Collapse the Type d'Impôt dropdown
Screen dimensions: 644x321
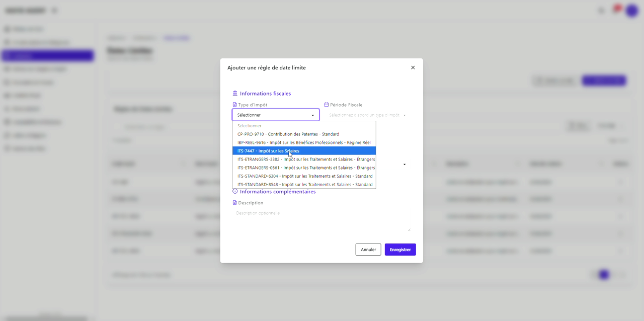pos(276,115)
